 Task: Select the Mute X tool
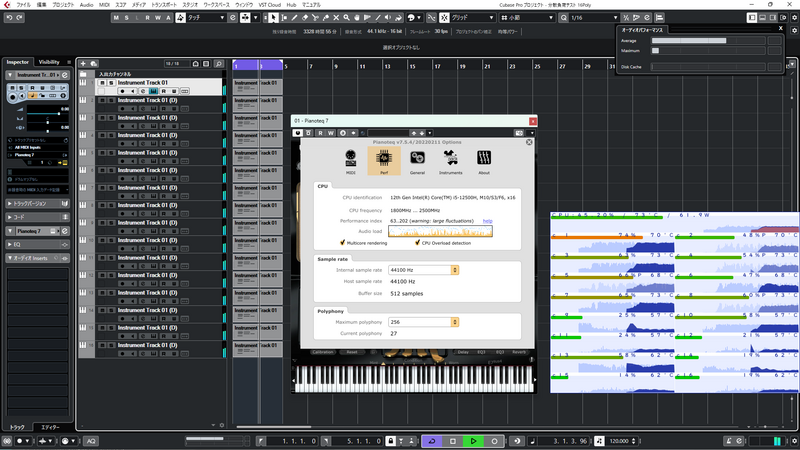336,18
